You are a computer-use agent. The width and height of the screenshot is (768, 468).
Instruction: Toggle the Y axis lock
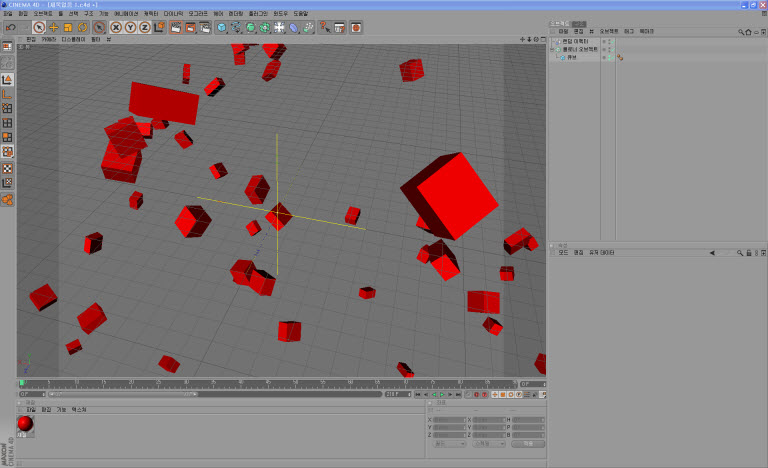pyautogui.click(x=130, y=27)
